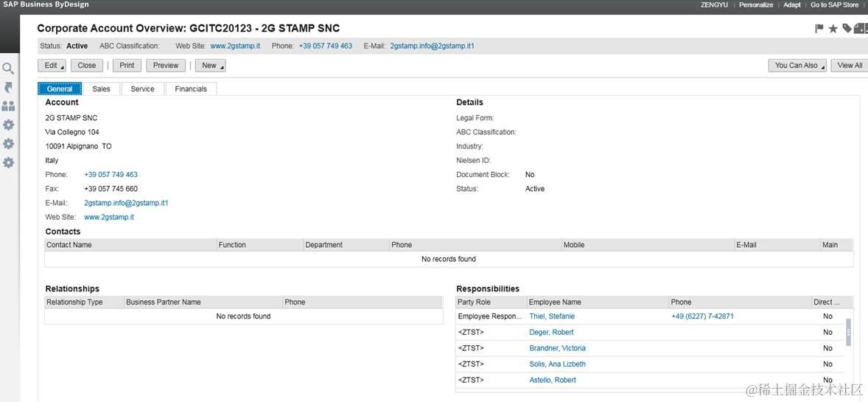Click the tag icon in the title bar
868x402 pixels.
[847, 28]
